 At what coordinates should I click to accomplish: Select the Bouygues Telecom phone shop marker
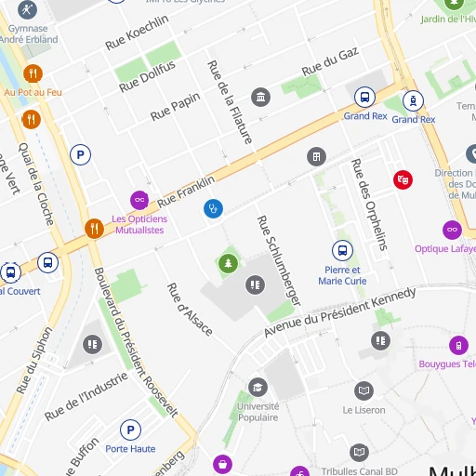coord(458,345)
